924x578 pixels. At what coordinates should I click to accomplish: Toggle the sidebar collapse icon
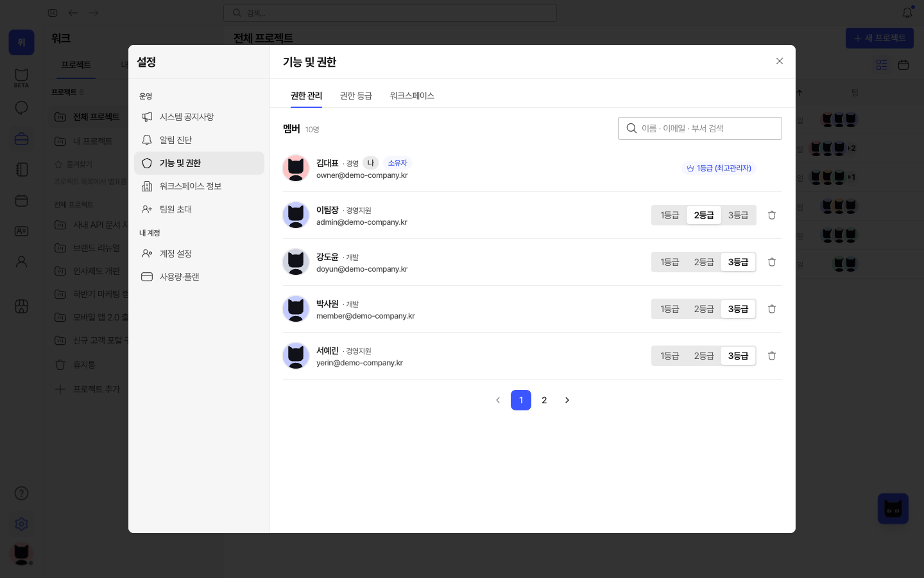click(x=53, y=13)
